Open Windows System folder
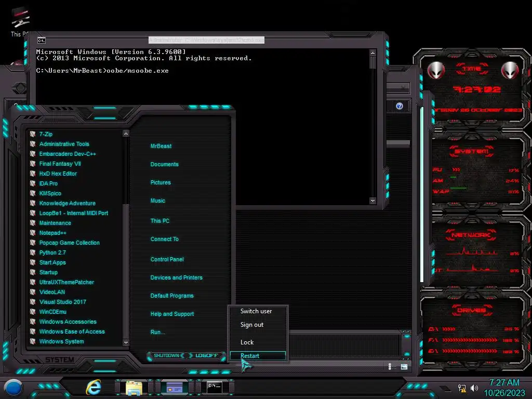 (61, 341)
